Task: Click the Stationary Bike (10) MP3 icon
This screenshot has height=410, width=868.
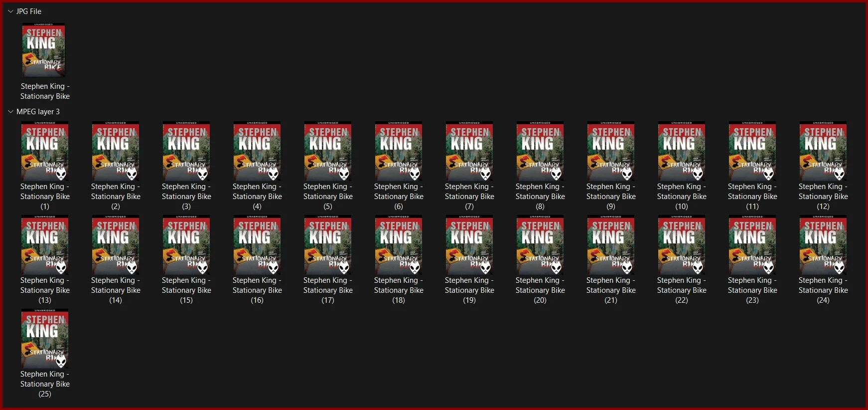Action: (682, 151)
